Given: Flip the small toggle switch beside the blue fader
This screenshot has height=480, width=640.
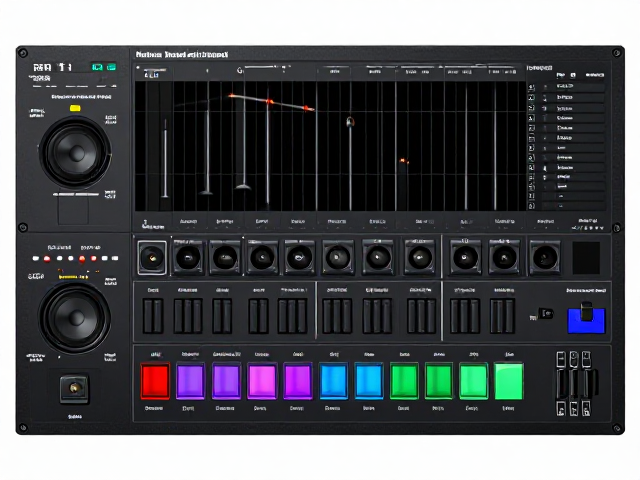Looking at the screenshot, I should coord(546,313).
